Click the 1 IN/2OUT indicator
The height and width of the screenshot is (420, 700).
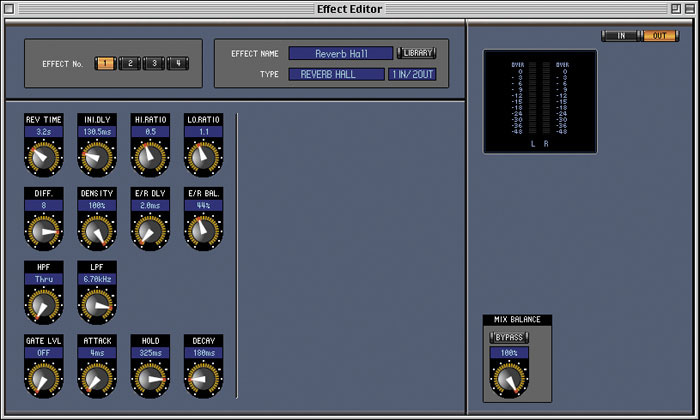click(x=412, y=74)
